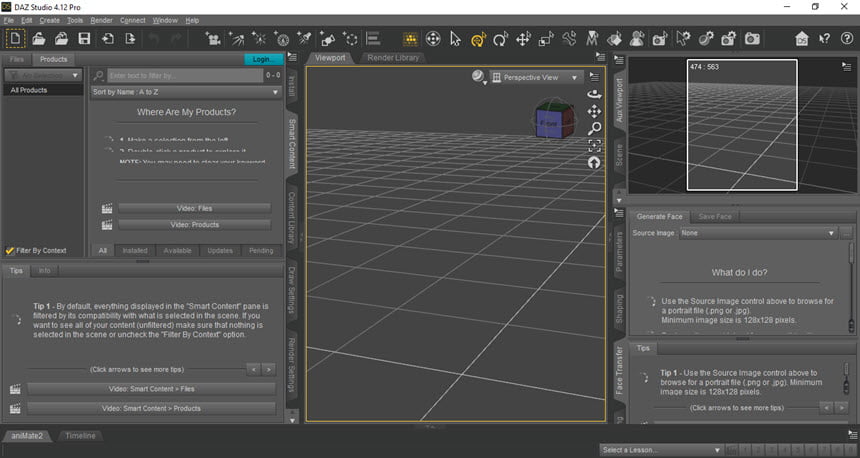This screenshot has width=860, height=458.
Task: Open the Create menu
Action: tap(49, 20)
